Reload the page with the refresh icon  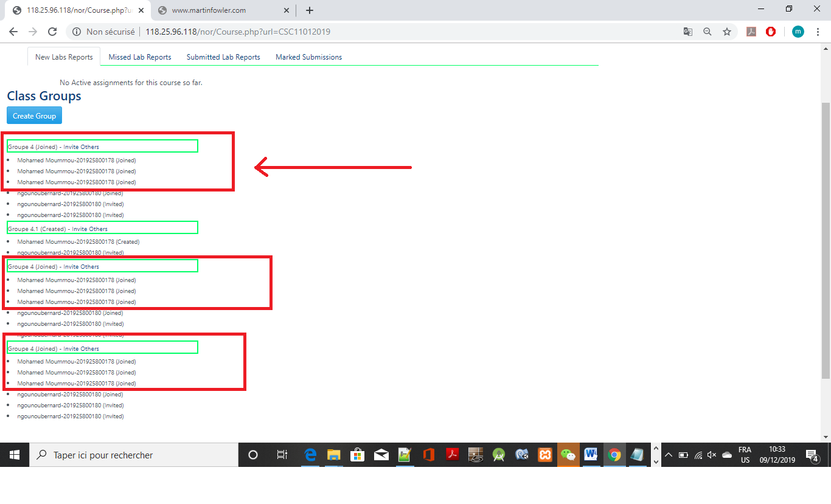pos(52,32)
